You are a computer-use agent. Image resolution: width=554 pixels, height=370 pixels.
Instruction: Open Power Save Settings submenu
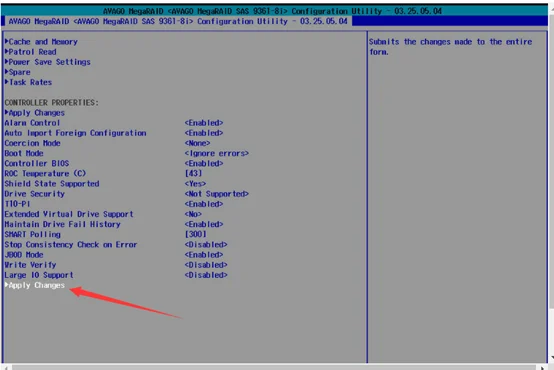point(48,62)
